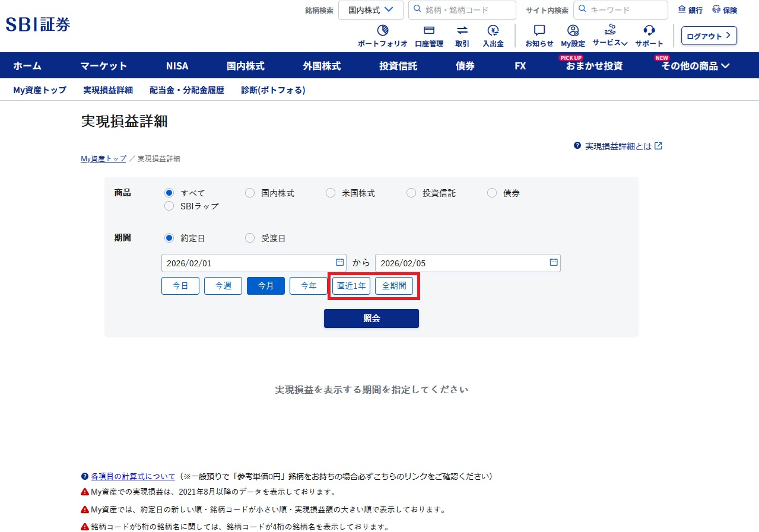Open the trading (取引) arrows icon
The image size is (759, 532).
462,31
